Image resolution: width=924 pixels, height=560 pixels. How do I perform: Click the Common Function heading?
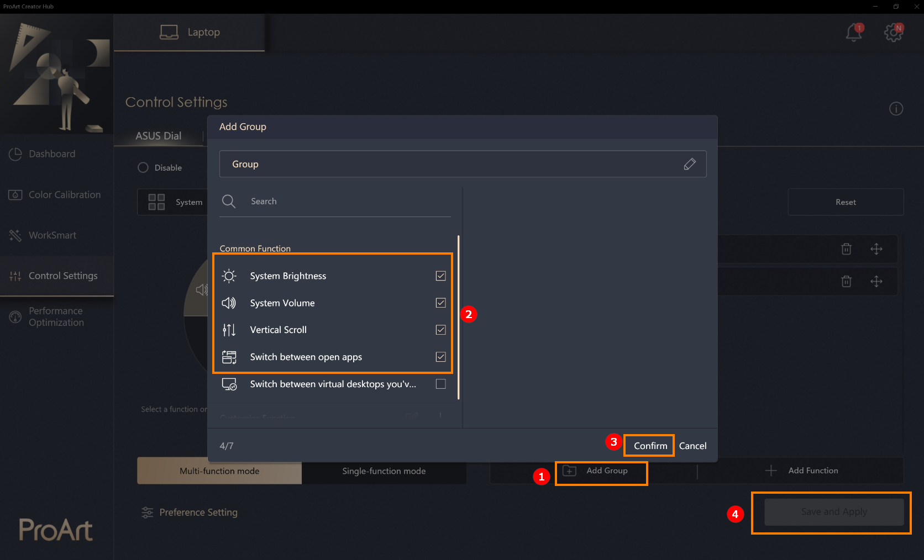255,249
